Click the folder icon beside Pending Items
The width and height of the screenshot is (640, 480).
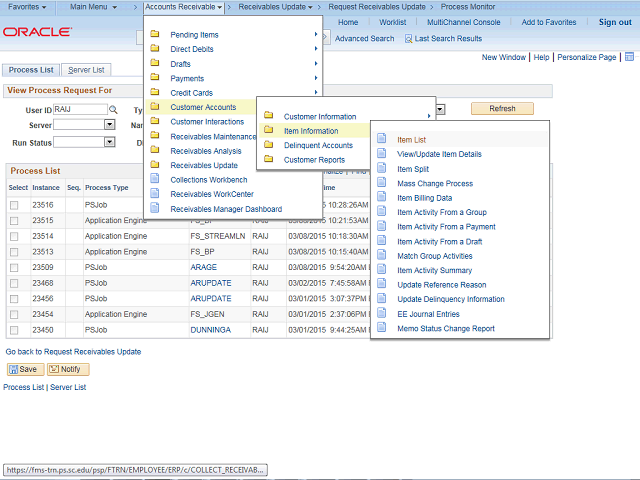click(x=155, y=35)
